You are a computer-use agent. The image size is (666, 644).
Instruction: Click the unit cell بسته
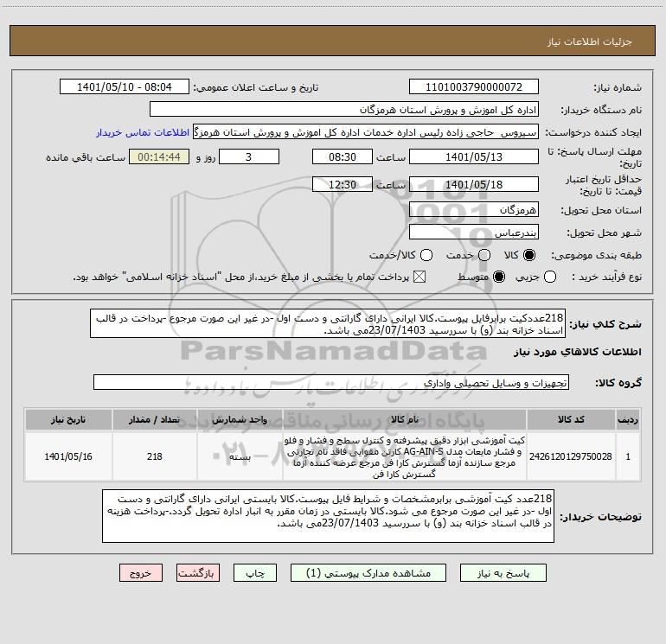coord(240,456)
